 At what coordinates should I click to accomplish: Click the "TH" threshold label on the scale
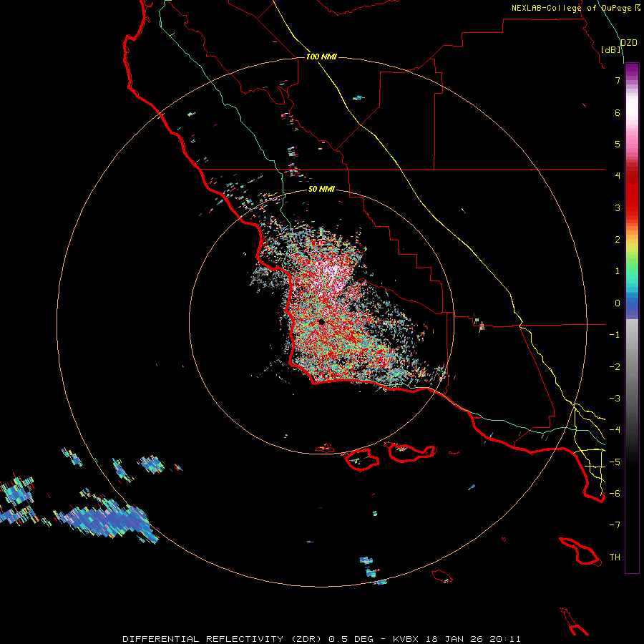coord(615,557)
